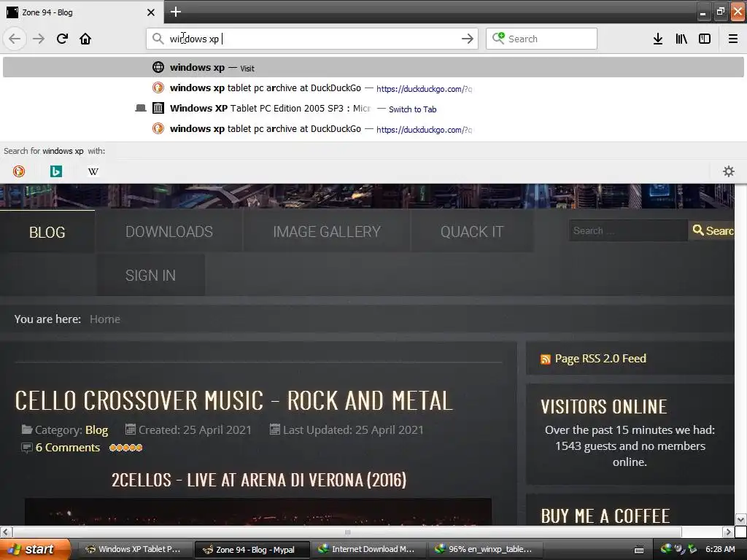Open the BLOG navigation tab
This screenshot has width=747, height=560.
[x=47, y=232]
